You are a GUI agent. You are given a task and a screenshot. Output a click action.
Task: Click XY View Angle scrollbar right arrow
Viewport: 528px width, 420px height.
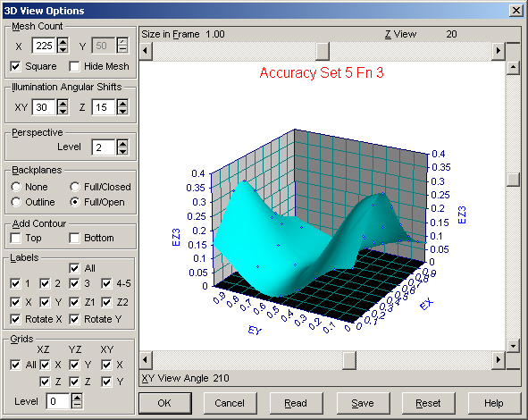click(499, 360)
